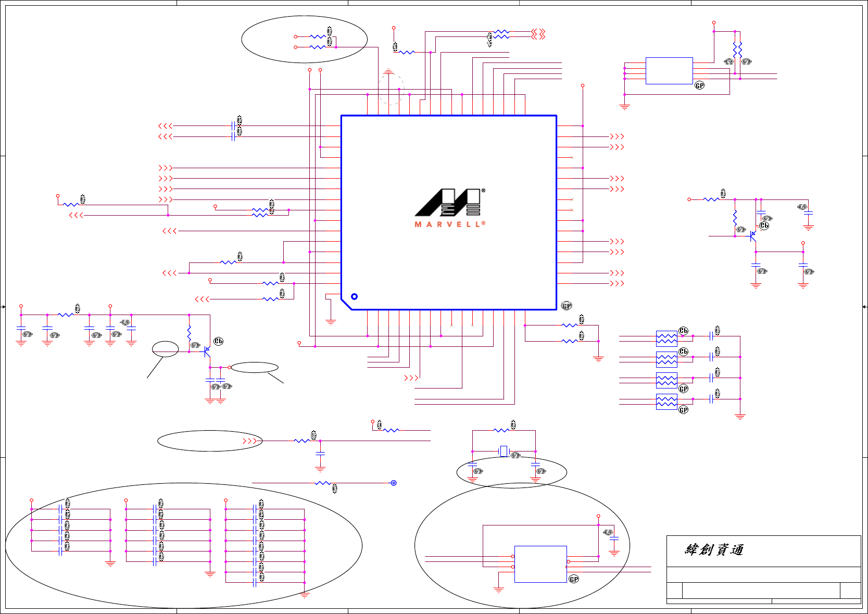This screenshot has height=614, width=868.
Task: Click the Cb badge on the topmost filter block
Action: (684, 331)
